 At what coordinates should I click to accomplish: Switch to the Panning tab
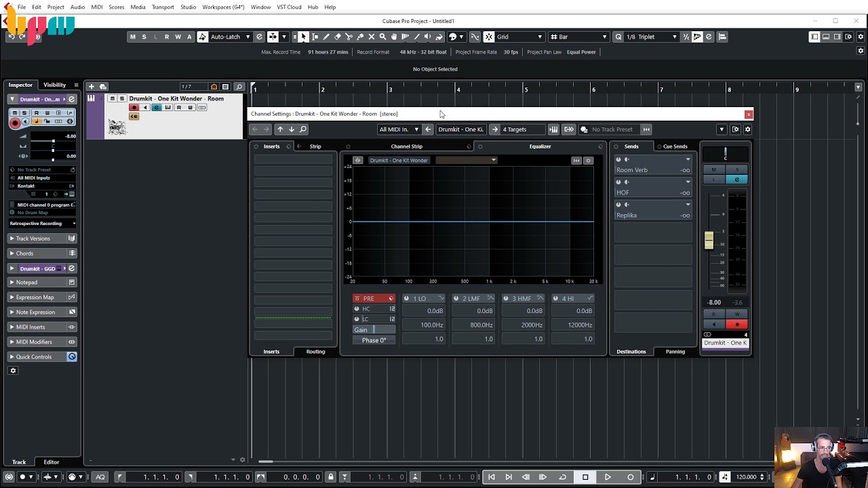(x=675, y=352)
